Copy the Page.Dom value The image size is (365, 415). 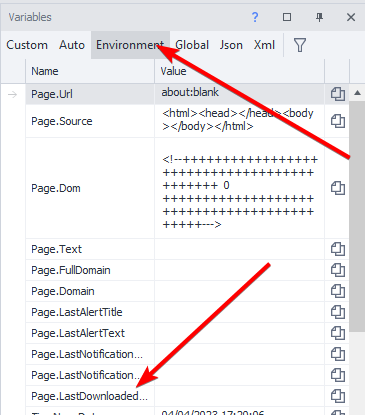(x=337, y=188)
